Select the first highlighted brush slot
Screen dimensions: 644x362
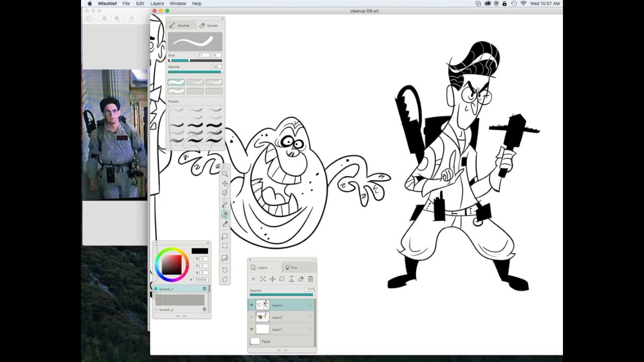coord(176,82)
